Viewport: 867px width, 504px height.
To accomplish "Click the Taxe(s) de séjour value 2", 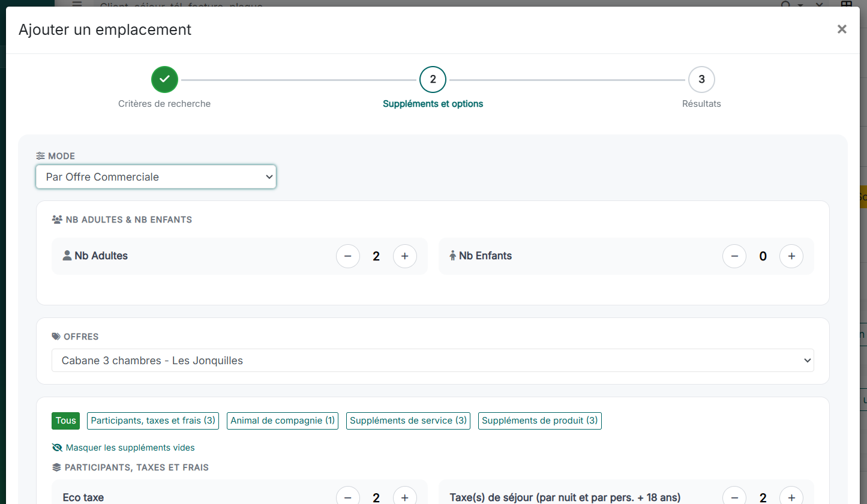I will [x=763, y=497].
